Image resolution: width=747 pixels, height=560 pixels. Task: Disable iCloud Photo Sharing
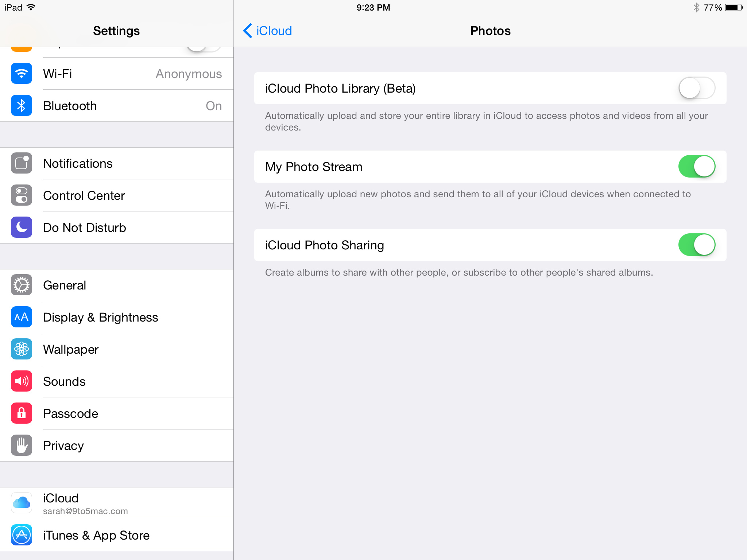point(696,245)
